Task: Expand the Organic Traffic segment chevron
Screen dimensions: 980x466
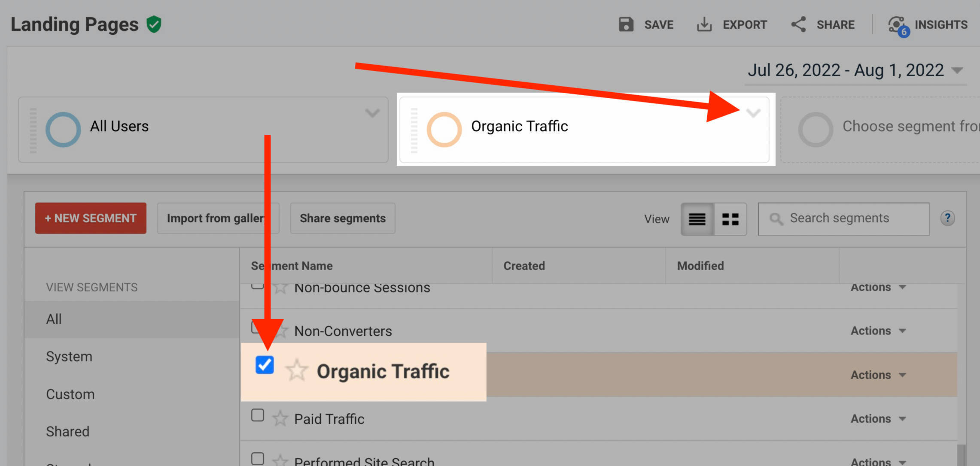Action: tap(753, 113)
